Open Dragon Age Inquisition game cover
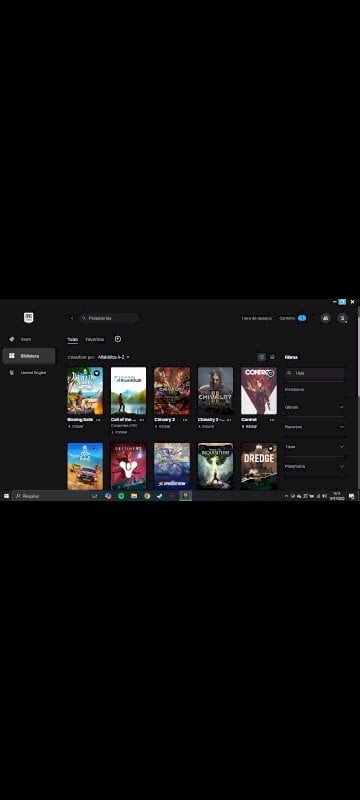Screen dimensions: 360x800 (216, 466)
